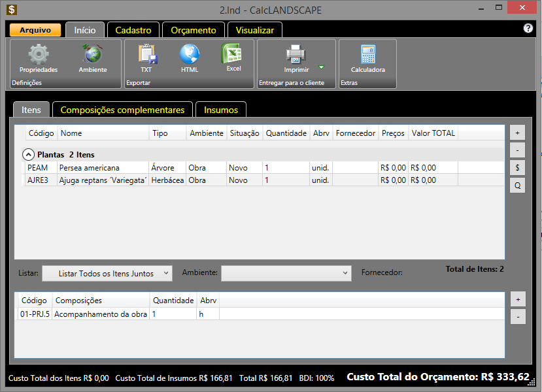Open the Arquivo menu
This screenshot has height=392, width=542.
pyautogui.click(x=35, y=30)
